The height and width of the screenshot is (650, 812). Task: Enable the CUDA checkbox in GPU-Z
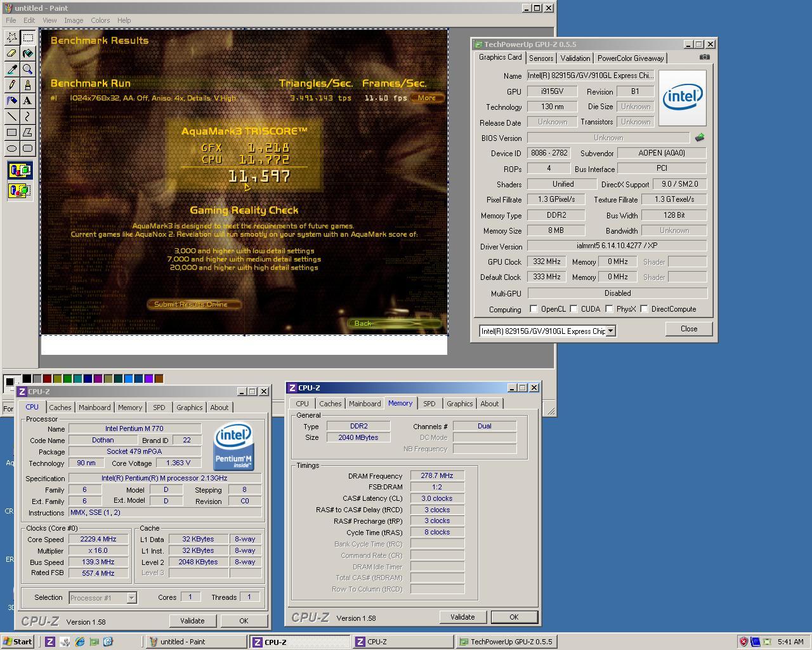(573, 309)
